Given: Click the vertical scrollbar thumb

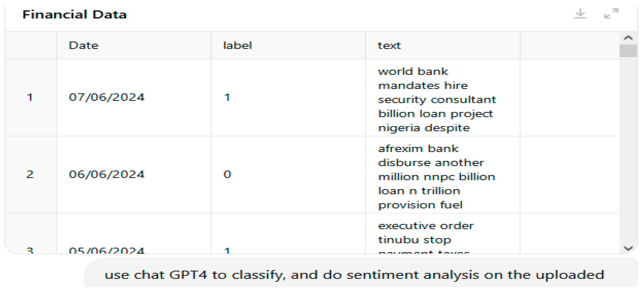Looking at the screenshot, I should point(628,51).
